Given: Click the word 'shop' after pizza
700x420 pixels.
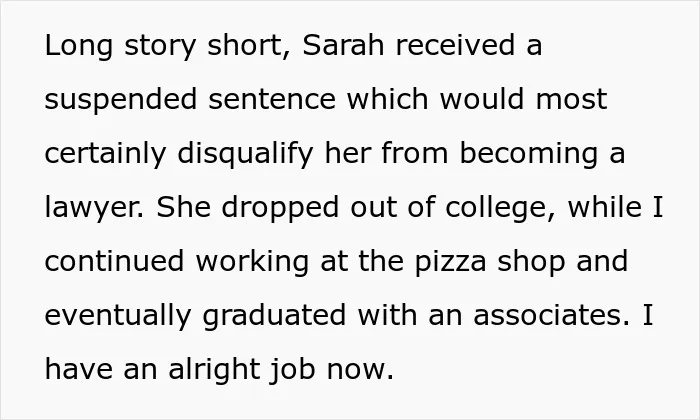Looking at the screenshot, I should [x=531, y=262].
